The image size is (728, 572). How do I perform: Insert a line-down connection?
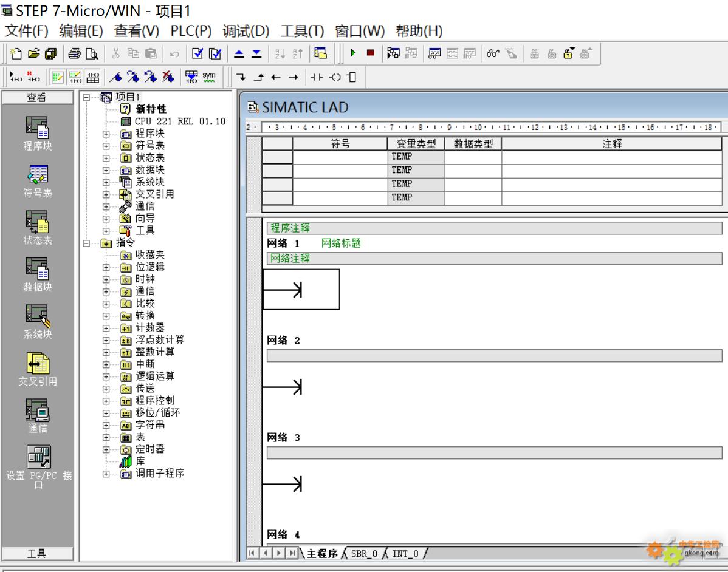pyautogui.click(x=241, y=77)
